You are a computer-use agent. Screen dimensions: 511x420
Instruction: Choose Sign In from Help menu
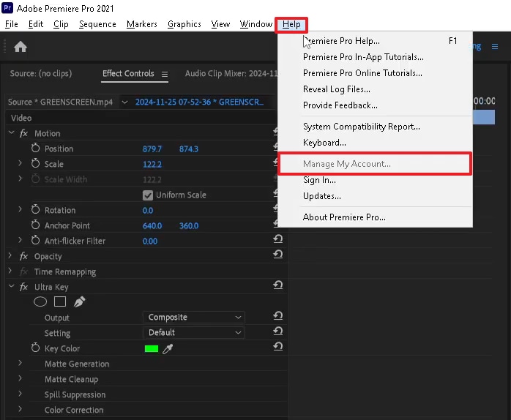(375, 180)
